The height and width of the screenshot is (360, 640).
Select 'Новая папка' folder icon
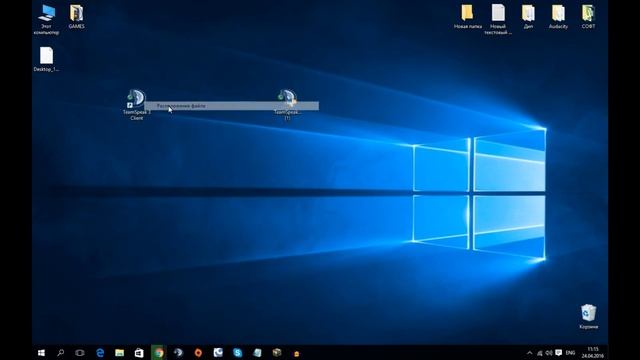click(x=468, y=17)
